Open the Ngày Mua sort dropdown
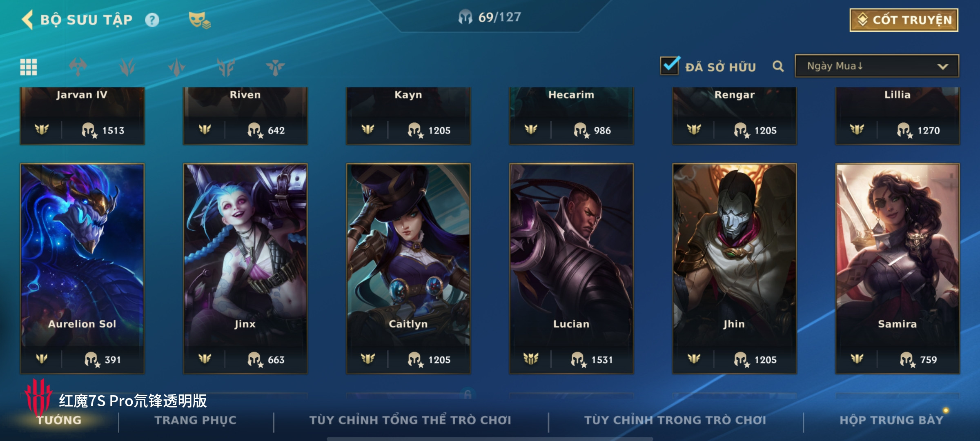 pyautogui.click(x=877, y=66)
